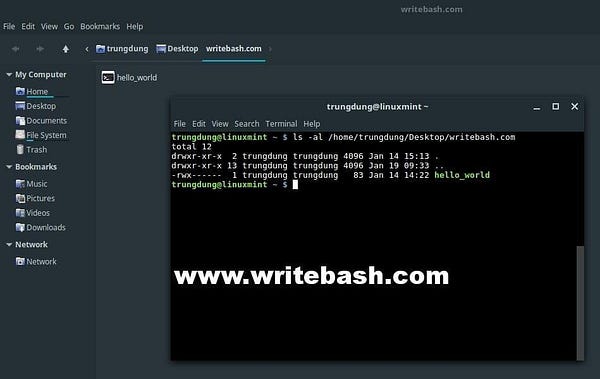Open Home in the sidebar
Image resolution: width=600 pixels, height=379 pixels.
coord(37,91)
